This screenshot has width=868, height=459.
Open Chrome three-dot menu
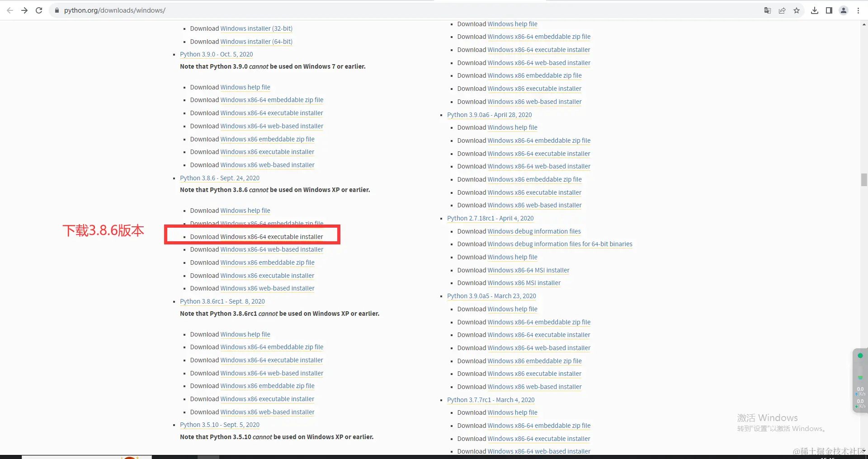pos(858,10)
